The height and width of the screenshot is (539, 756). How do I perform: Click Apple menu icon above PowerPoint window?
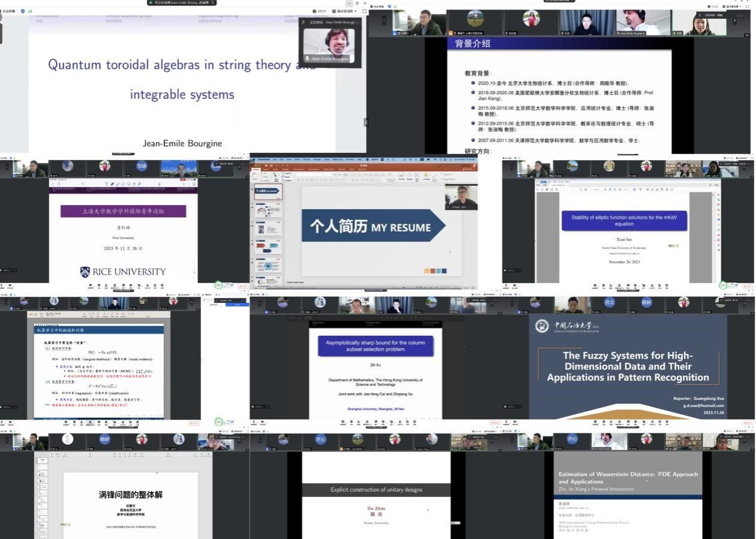tap(253, 159)
